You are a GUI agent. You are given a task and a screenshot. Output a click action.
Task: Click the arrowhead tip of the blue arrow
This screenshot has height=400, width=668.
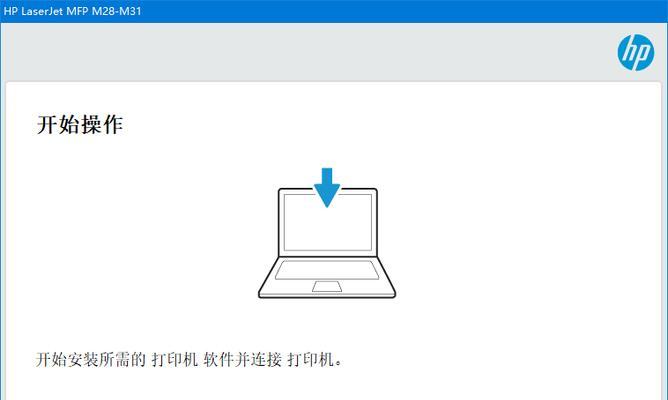[x=327, y=204]
